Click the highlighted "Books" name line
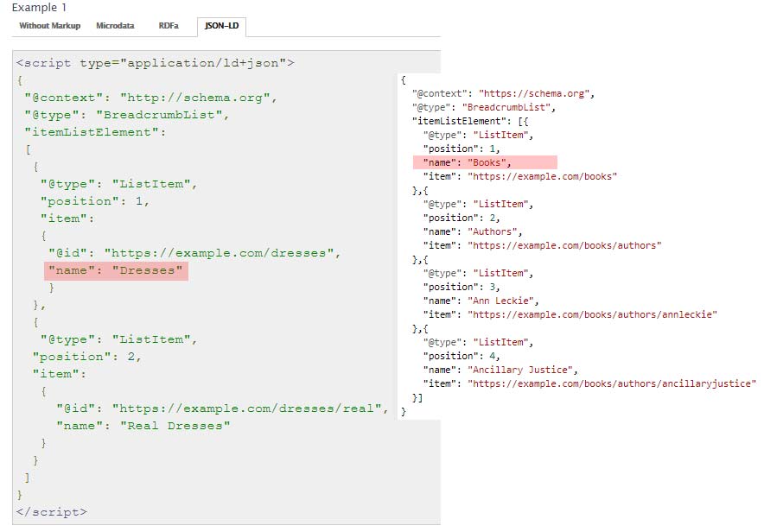The height and width of the screenshot is (532, 764). [x=485, y=162]
